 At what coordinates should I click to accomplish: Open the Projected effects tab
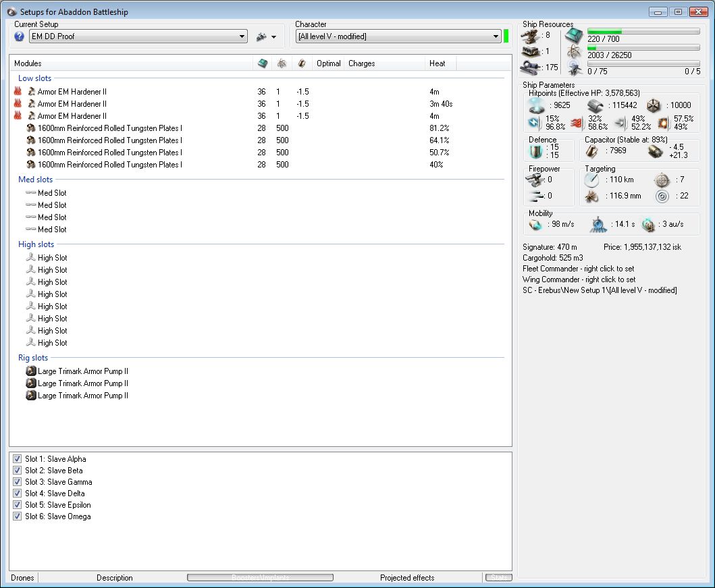coord(407,578)
